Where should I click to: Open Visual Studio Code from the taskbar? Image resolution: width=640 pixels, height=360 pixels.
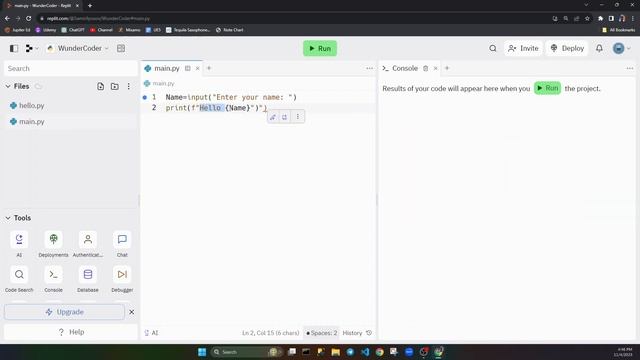coord(365,352)
